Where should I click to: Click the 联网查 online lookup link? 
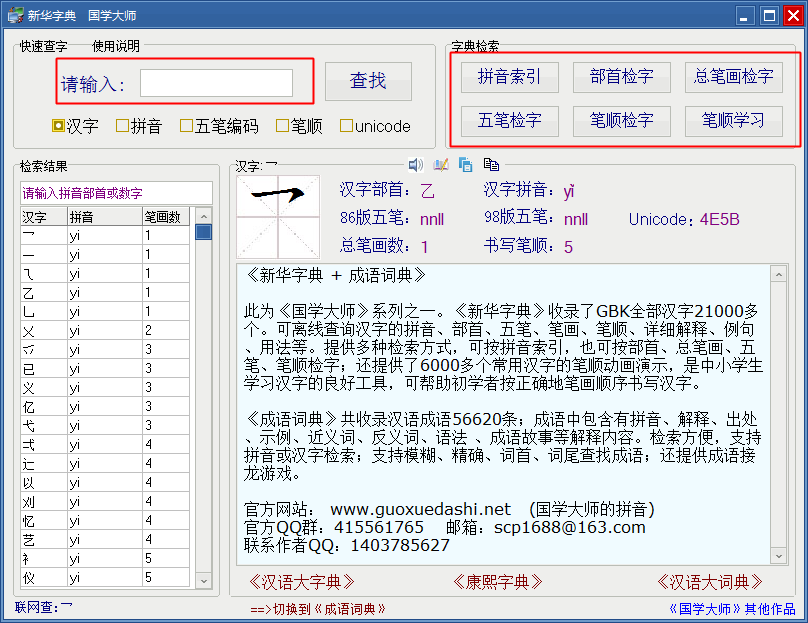coord(44,607)
